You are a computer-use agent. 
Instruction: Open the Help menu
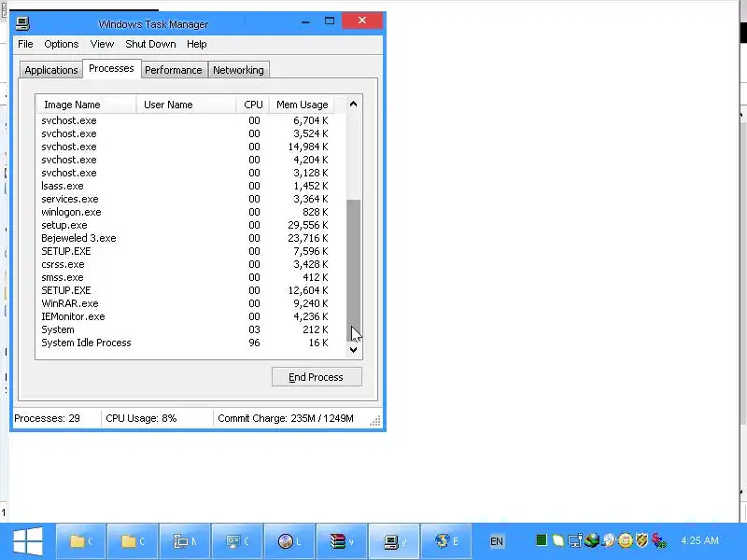[x=196, y=44]
